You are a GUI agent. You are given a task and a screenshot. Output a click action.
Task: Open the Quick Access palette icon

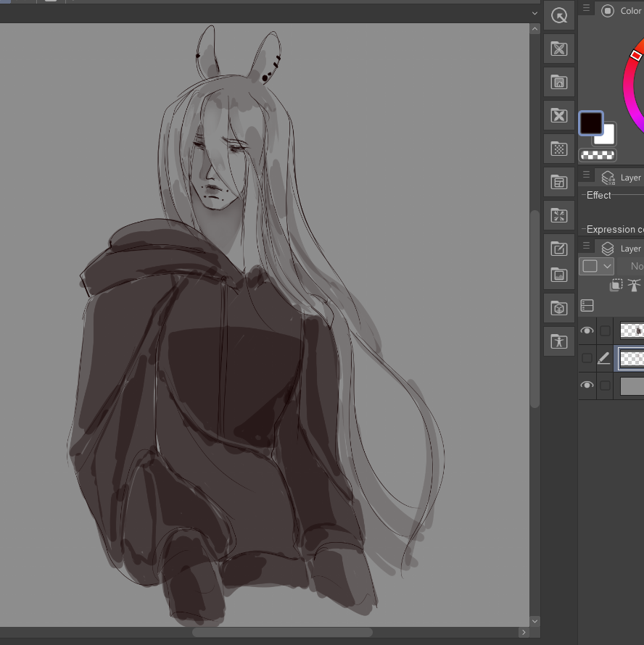point(559,16)
